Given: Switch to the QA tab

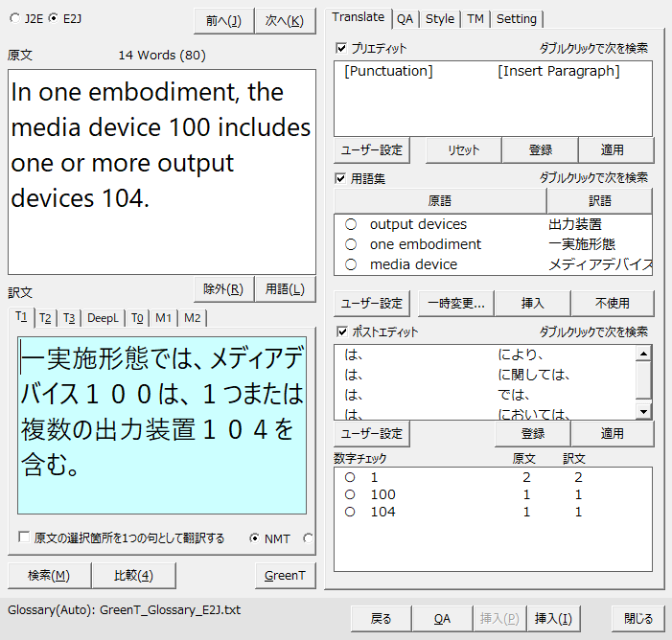Looking at the screenshot, I should (x=406, y=18).
